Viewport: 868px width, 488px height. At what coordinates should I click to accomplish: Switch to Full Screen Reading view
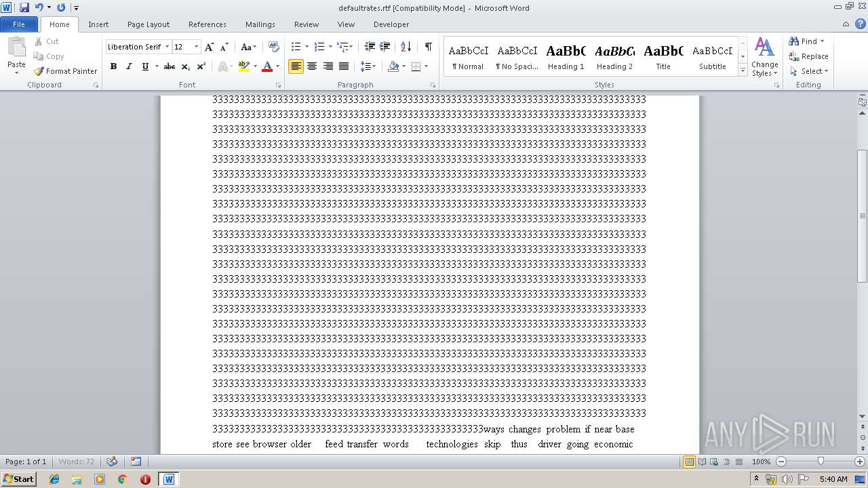pyautogui.click(x=702, y=462)
